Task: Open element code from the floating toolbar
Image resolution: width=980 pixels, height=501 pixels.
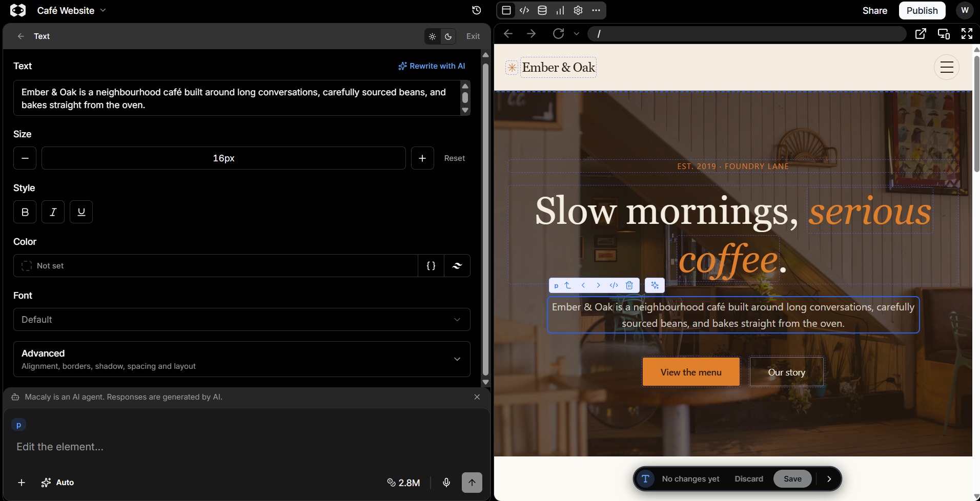Action: click(x=614, y=285)
